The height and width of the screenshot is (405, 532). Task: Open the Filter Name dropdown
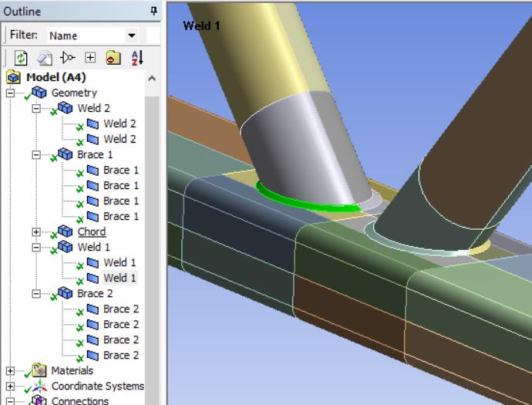click(132, 35)
